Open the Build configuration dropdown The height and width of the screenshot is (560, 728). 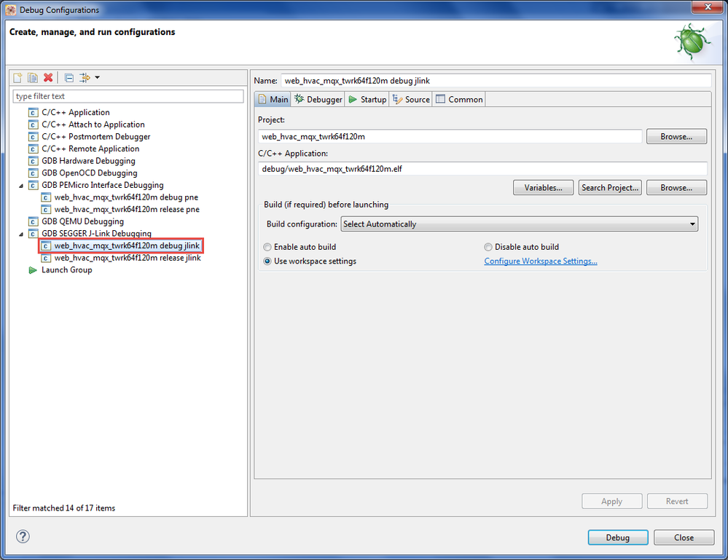519,224
